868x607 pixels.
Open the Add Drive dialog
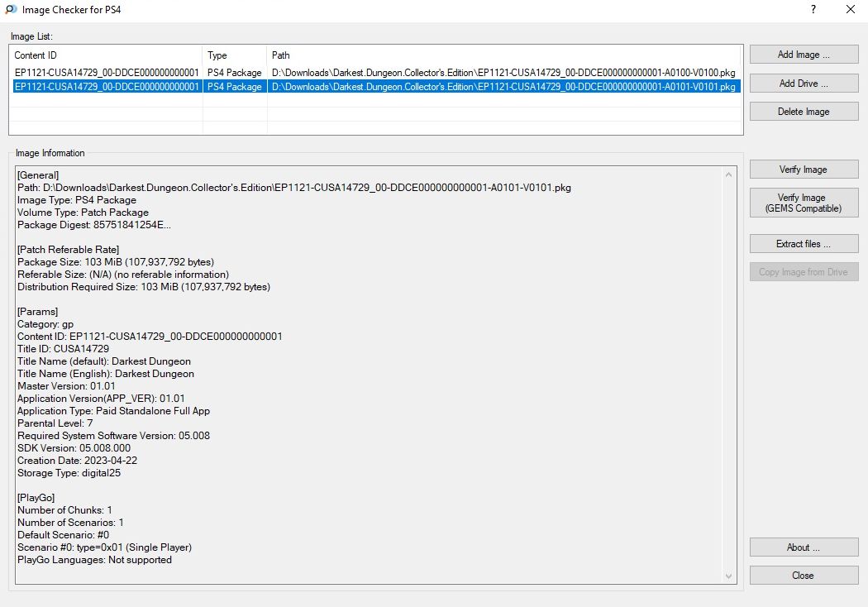pos(804,83)
